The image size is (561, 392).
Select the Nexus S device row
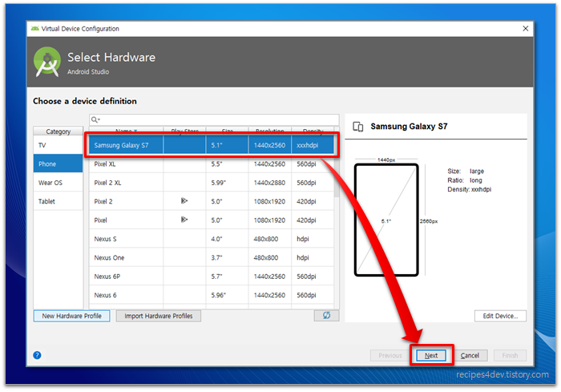pyautogui.click(x=212, y=239)
